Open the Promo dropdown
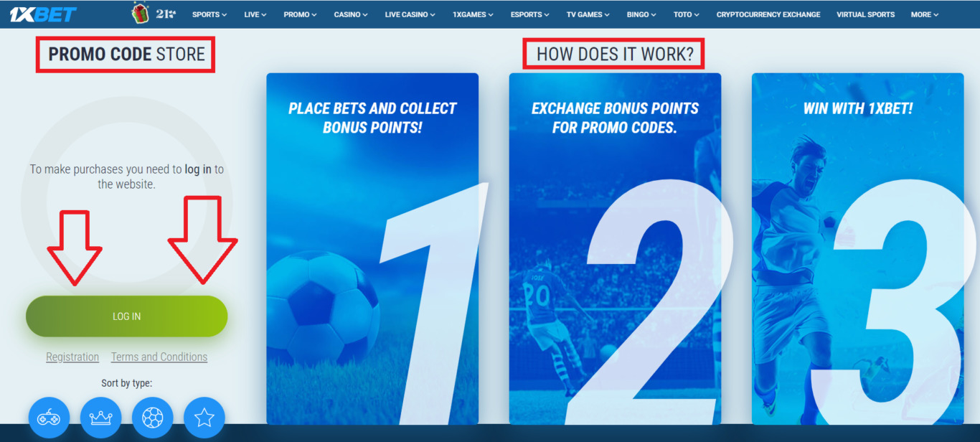This screenshot has height=442, width=980. [300, 14]
